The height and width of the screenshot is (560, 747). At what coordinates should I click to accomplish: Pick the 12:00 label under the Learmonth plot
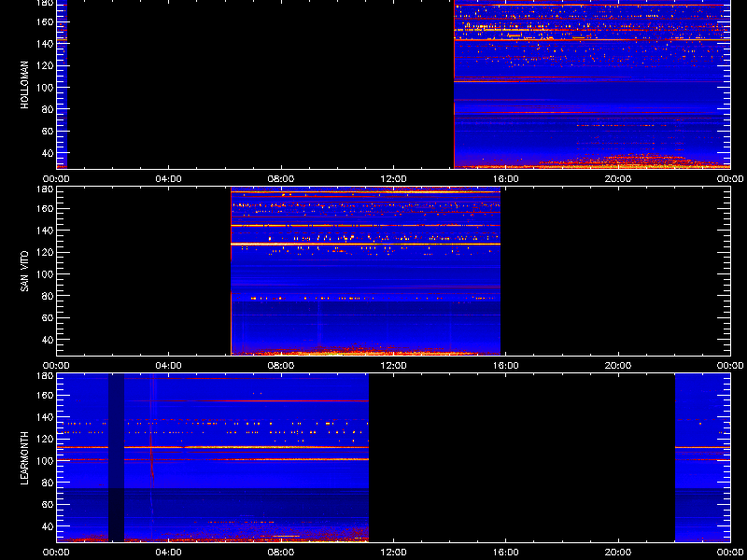click(x=393, y=553)
